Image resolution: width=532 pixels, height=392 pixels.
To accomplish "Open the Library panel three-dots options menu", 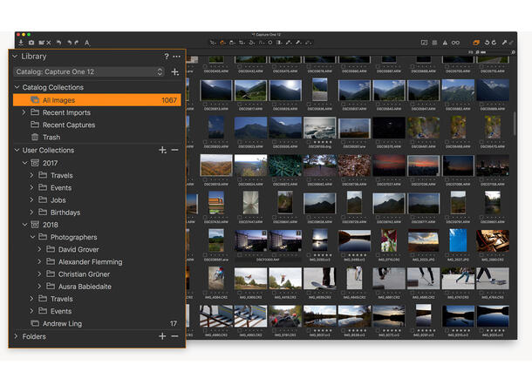I will click(x=176, y=57).
